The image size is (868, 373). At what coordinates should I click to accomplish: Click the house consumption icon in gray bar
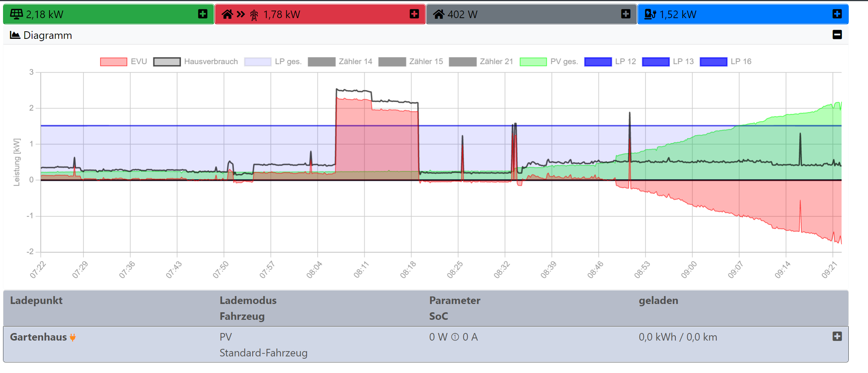click(438, 14)
